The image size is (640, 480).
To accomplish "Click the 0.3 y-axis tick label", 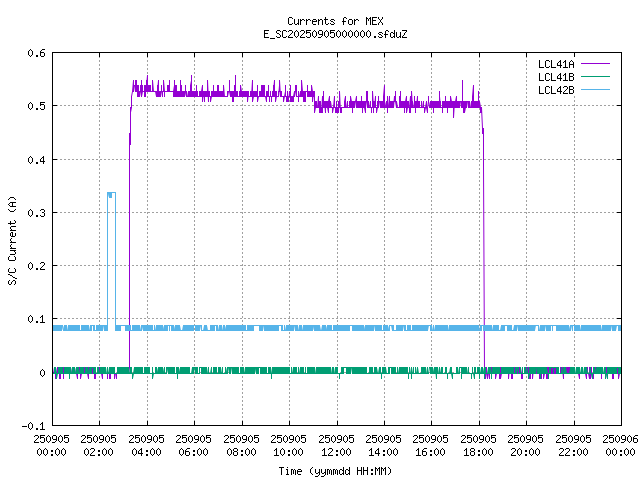I will [34, 213].
